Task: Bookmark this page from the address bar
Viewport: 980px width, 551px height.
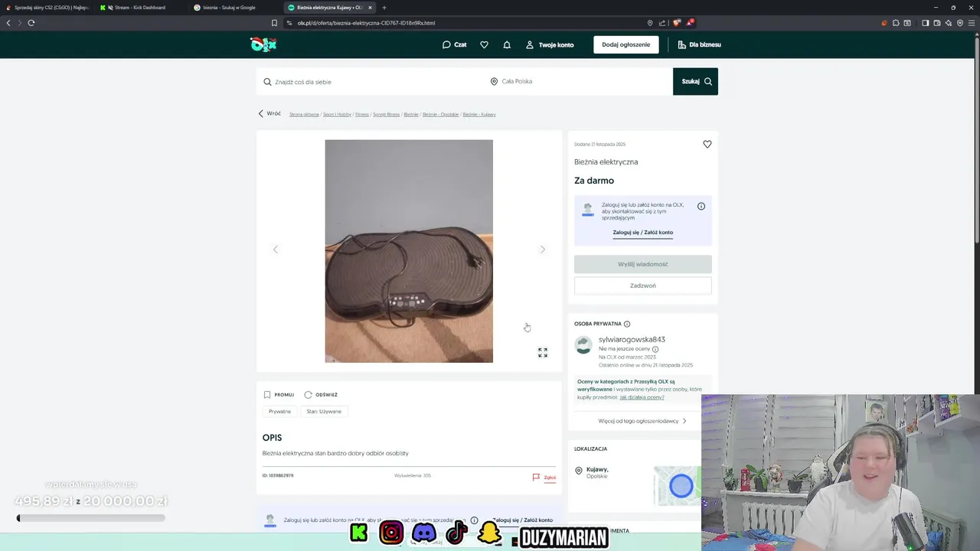Action: tap(274, 23)
